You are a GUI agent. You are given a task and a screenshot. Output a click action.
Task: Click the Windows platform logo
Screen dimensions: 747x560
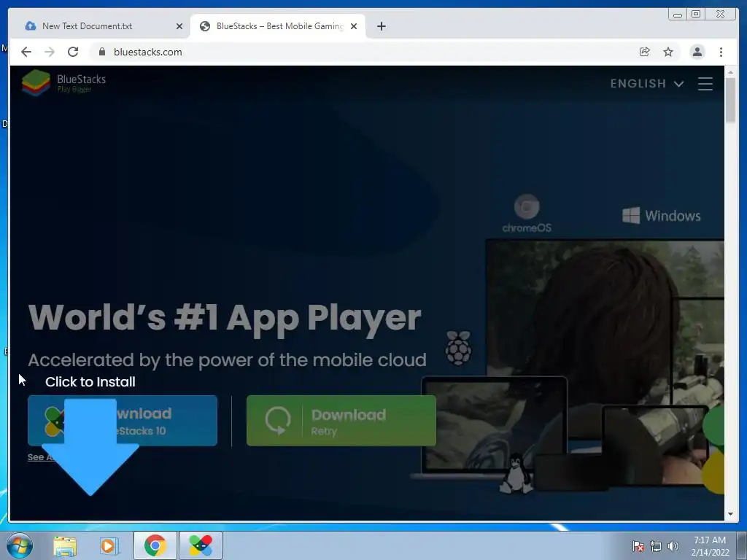[661, 216]
